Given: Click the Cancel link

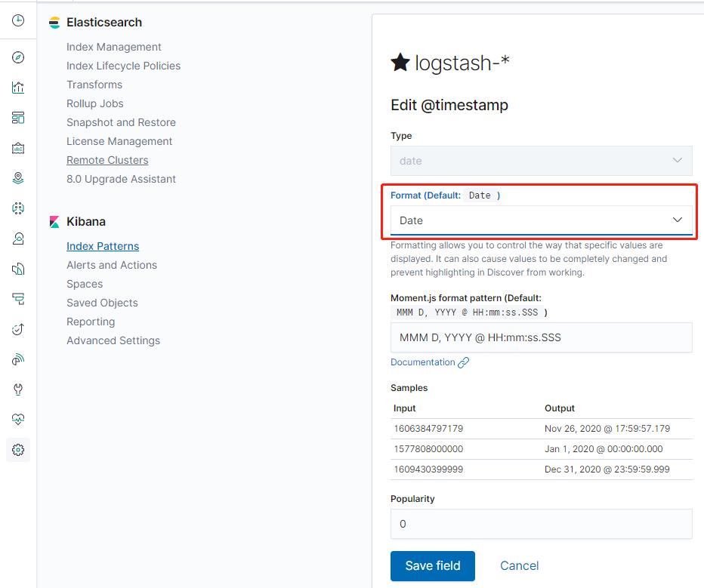Looking at the screenshot, I should point(520,566).
